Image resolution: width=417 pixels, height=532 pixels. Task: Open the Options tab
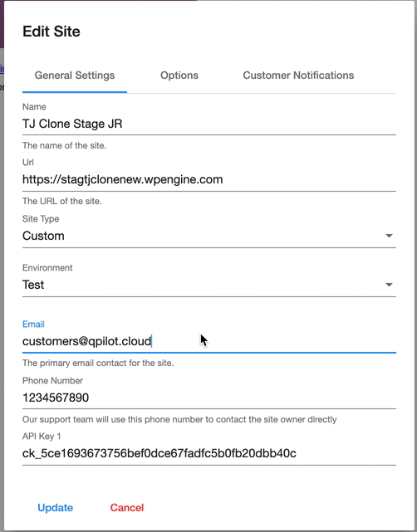tap(179, 76)
